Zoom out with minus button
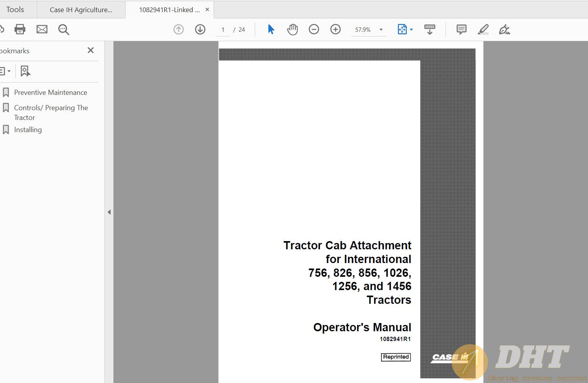 [314, 29]
